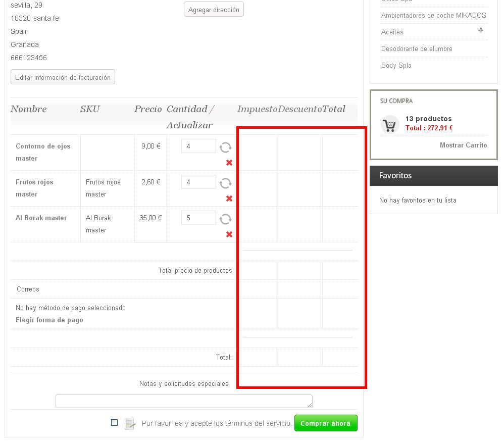Click 'Por favor lea y acepte los términos' text
Screen dimensions: 504x447
(x=216, y=423)
